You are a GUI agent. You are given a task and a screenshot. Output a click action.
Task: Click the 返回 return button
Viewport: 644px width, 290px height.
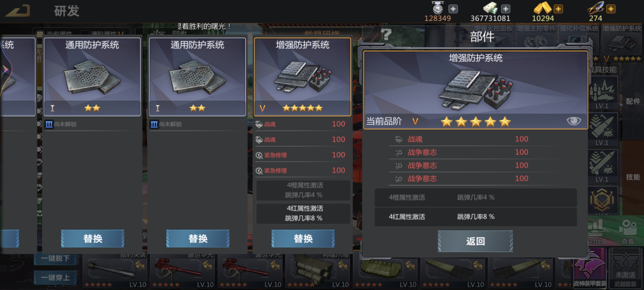tap(475, 241)
